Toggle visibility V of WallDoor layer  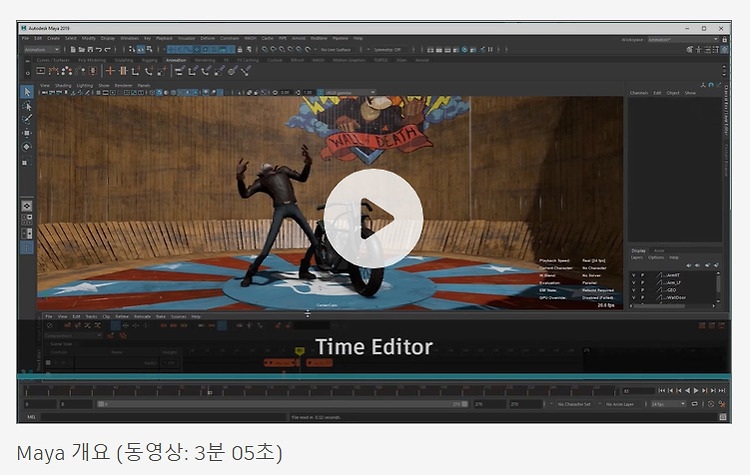633,298
